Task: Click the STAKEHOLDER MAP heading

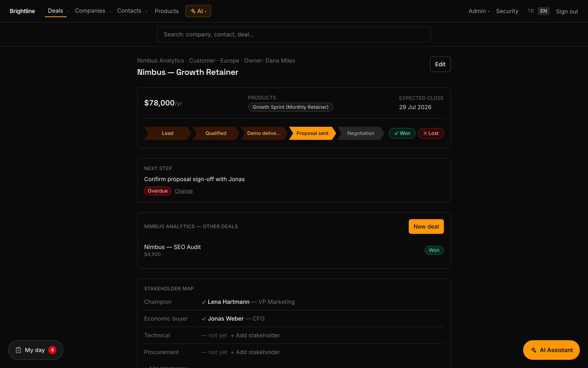Action: coord(169,289)
